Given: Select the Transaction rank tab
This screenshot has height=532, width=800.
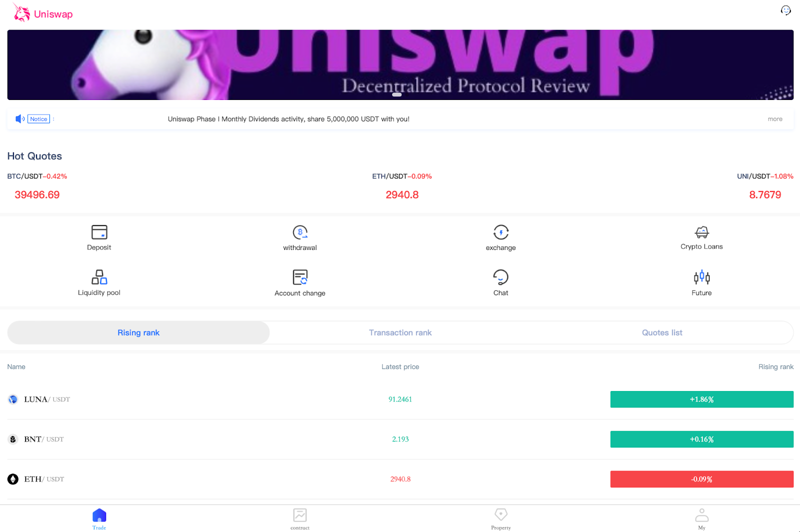Looking at the screenshot, I should tap(400, 332).
